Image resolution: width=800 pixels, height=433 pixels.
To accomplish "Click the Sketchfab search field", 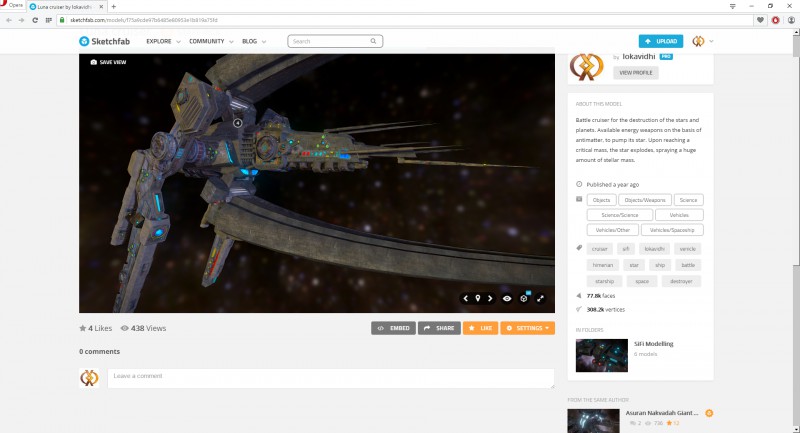I will (335, 41).
